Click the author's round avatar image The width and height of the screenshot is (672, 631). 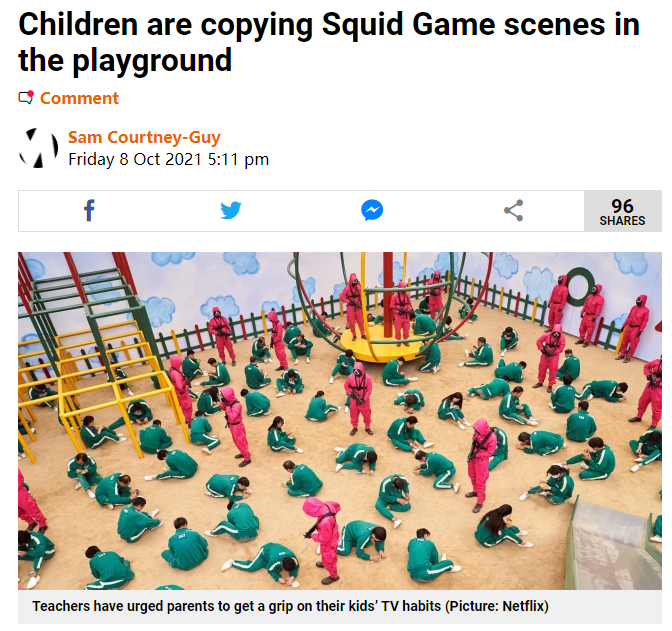pyautogui.click(x=39, y=148)
